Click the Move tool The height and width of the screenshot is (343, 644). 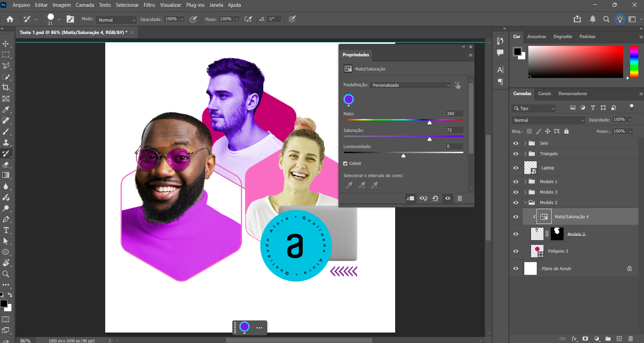6,44
